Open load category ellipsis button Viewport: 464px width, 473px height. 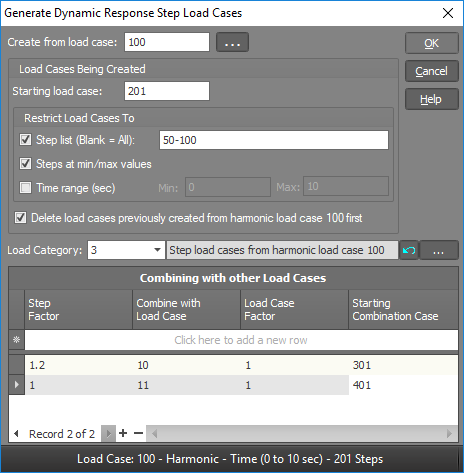[438, 250]
